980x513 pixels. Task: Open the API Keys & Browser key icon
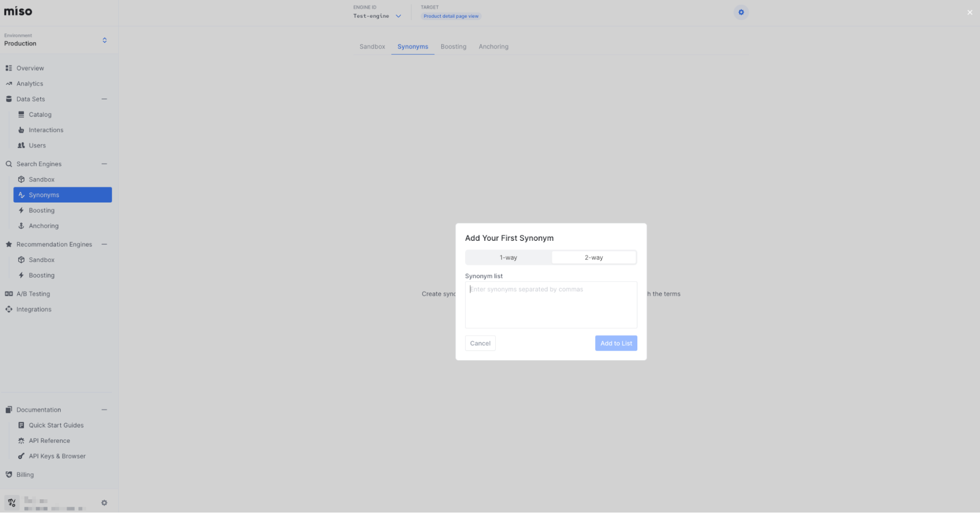pos(21,456)
